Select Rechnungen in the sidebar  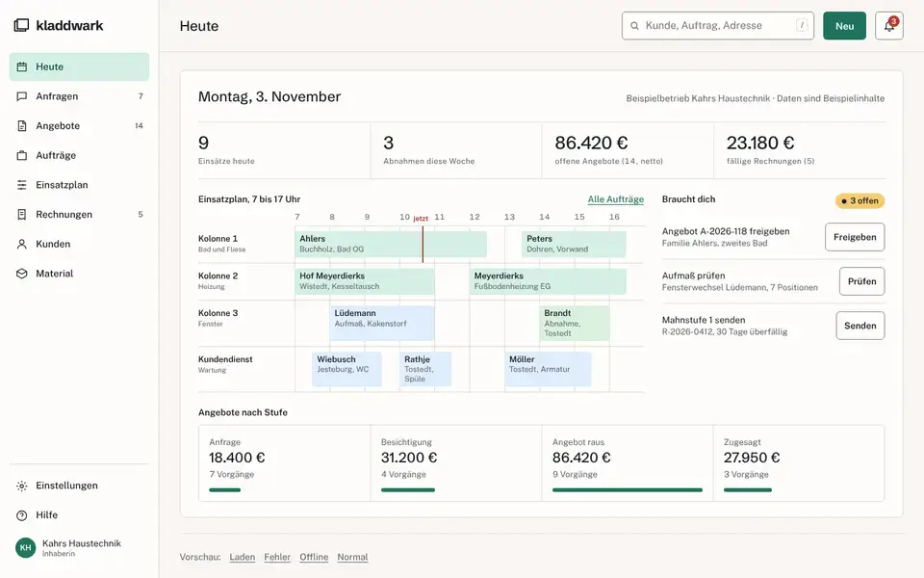point(79,214)
